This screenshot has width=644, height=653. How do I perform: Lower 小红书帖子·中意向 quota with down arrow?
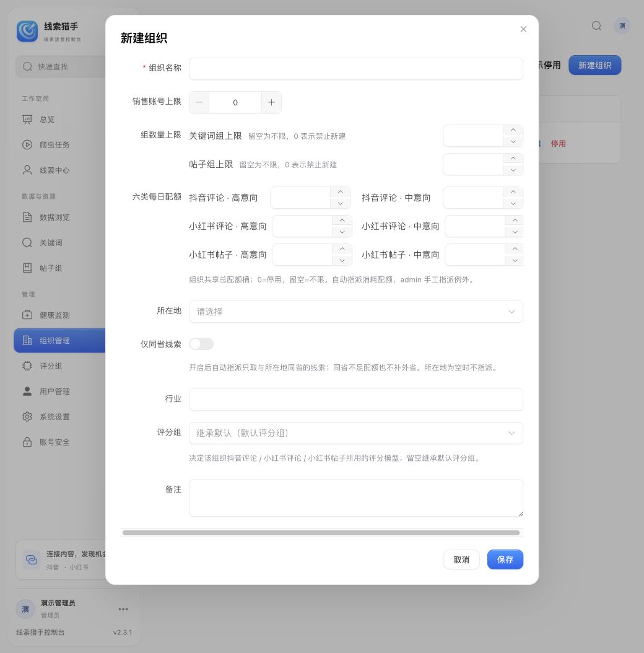(515, 260)
